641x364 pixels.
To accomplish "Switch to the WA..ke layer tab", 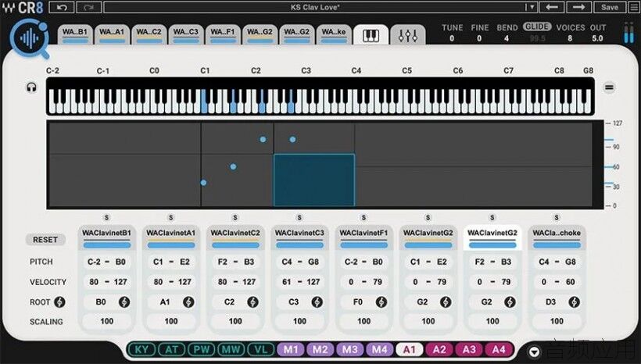I will click(334, 34).
